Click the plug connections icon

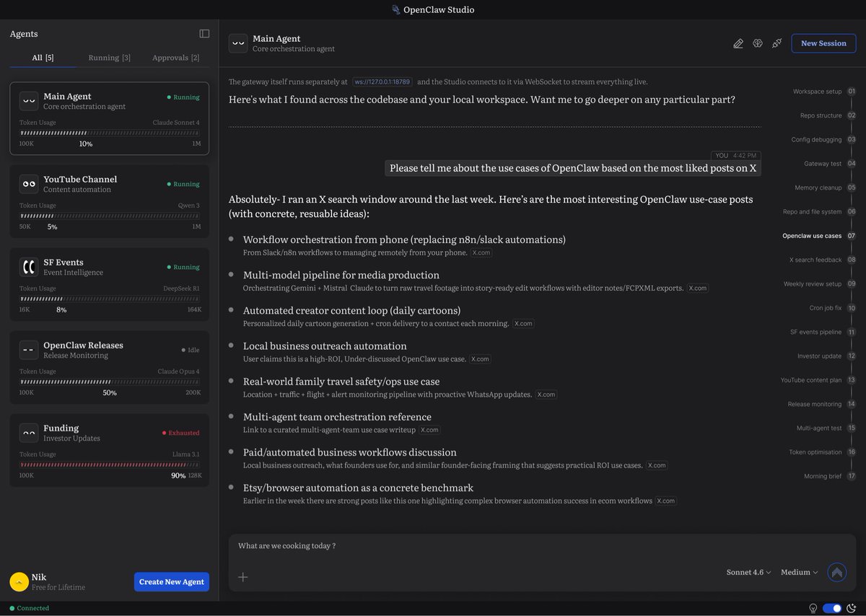777,43
